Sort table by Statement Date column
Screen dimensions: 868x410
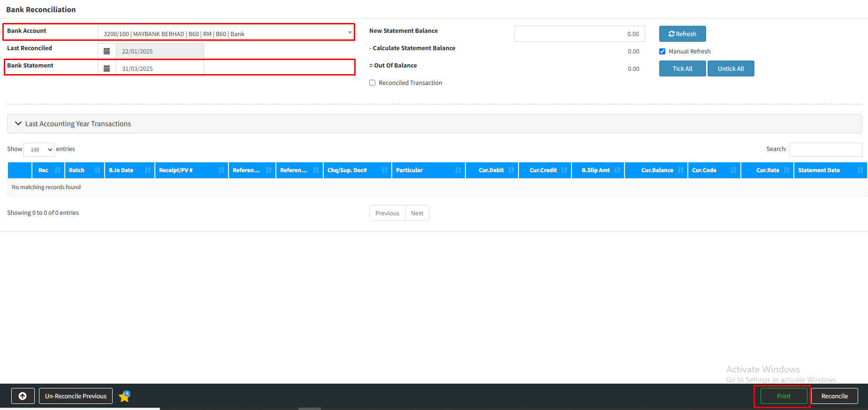tap(830, 170)
